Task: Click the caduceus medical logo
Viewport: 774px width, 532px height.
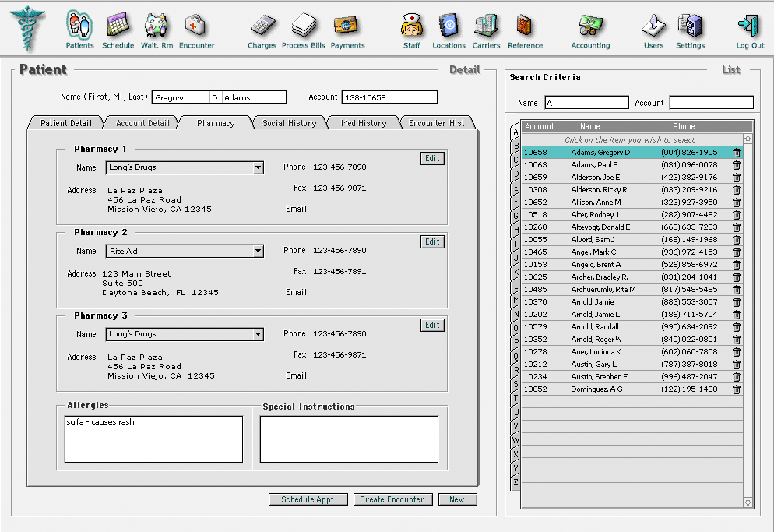Action: point(28,28)
